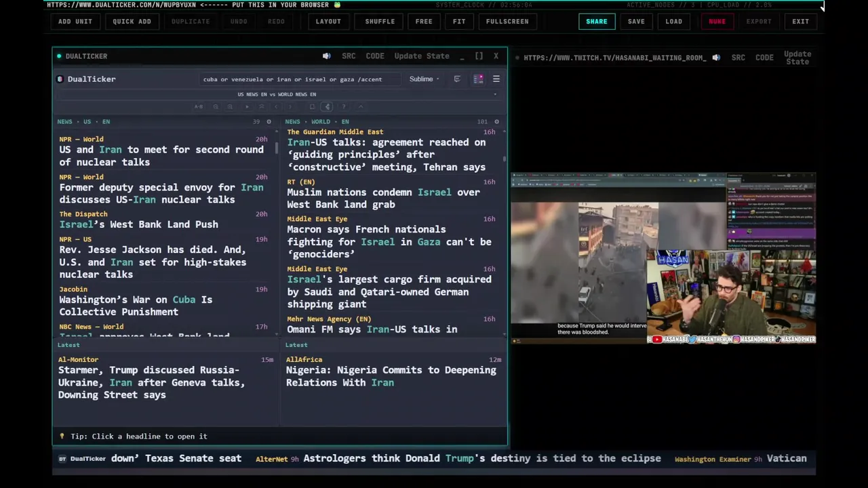The image size is (868, 488).
Task: Open latest headline 'Starmer, Trump discussed Russia-Ukraine'
Action: pyautogui.click(x=152, y=382)
